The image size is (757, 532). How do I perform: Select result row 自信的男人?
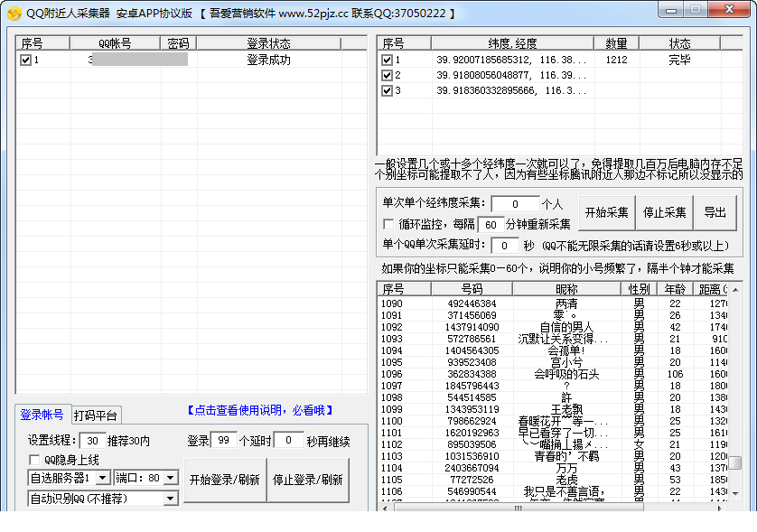(x=566, y=327)
